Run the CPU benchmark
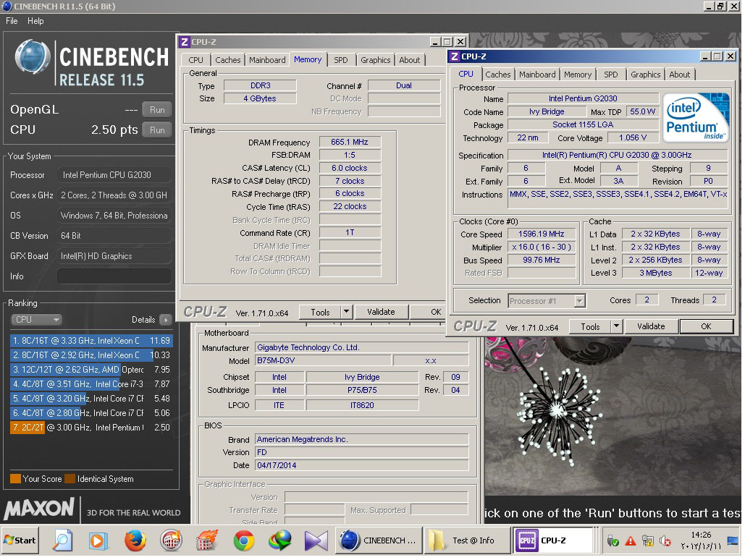Image resolution: width=745 pixels, height=560 pixels. 157,130
